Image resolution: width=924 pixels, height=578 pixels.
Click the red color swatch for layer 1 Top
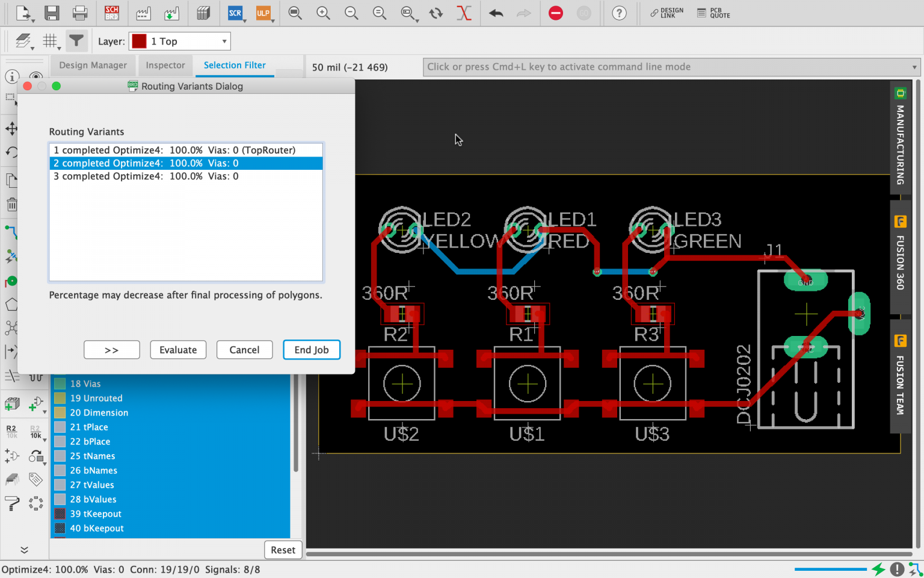139,41
